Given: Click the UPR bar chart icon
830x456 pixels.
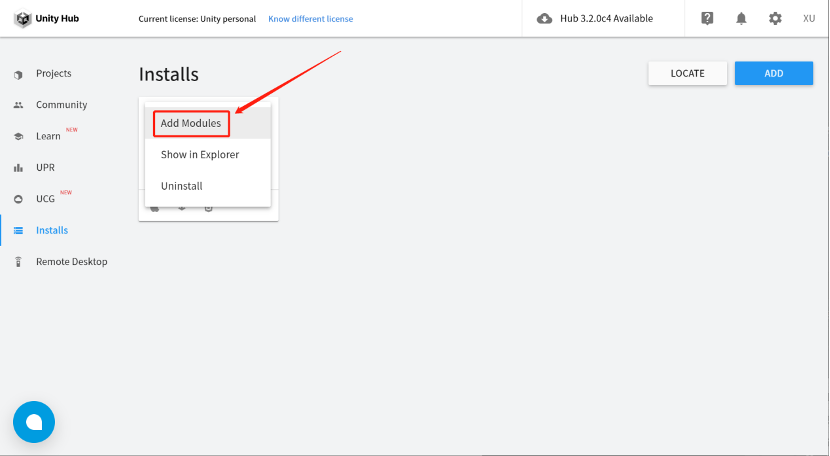Looking at the screenshot, I should click(x=18, y=167).
